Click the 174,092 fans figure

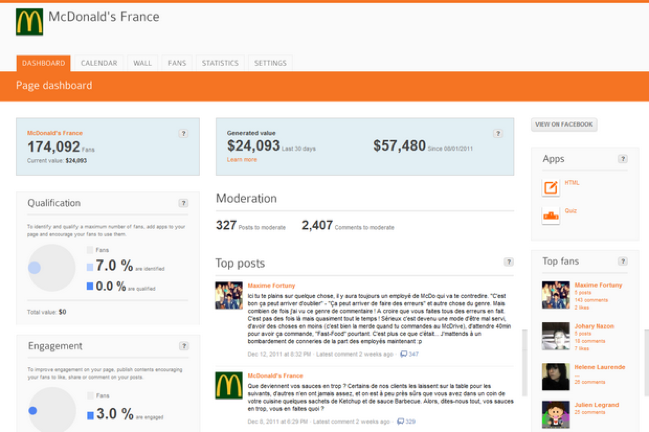point(61,147)
